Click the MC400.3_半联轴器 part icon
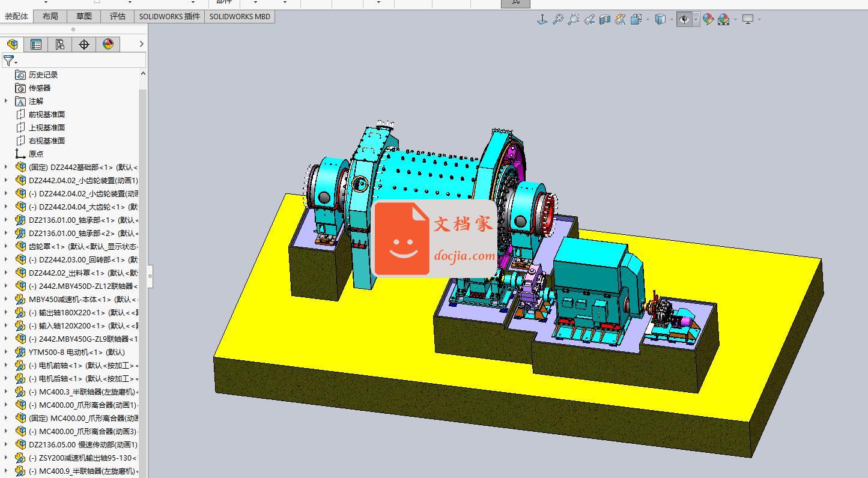 (20, 392)
